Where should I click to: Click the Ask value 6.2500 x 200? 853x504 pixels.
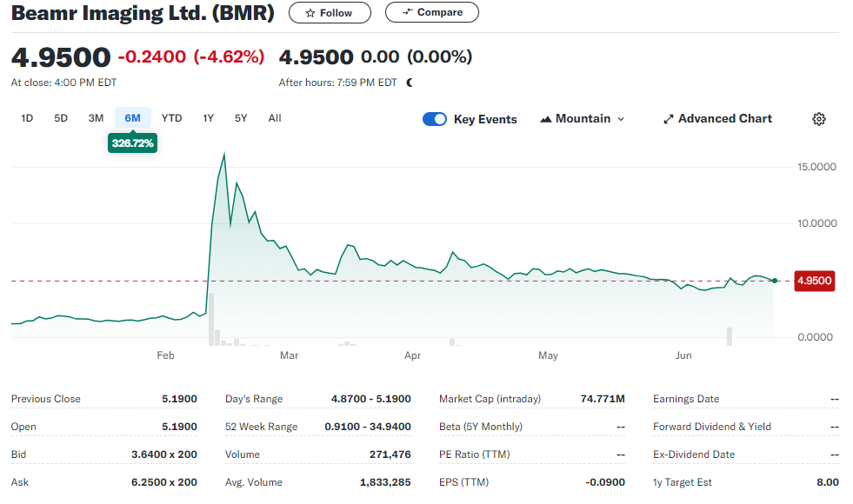click(x=164, y=482)
